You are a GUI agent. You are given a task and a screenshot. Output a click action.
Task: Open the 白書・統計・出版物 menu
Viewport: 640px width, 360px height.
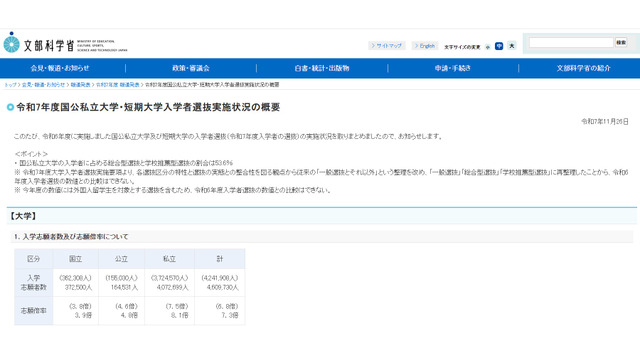point(322,68)
